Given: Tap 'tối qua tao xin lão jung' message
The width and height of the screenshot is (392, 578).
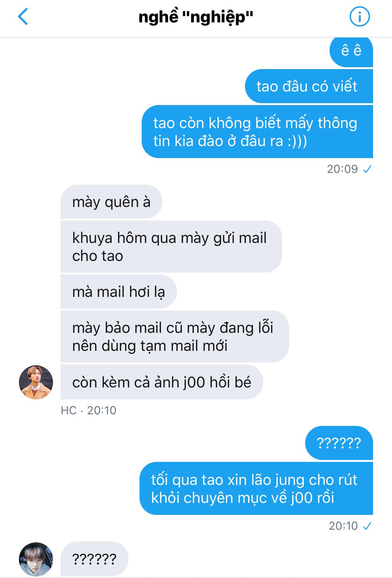Looking at the screenshot, I should click(x=256, y=488).
